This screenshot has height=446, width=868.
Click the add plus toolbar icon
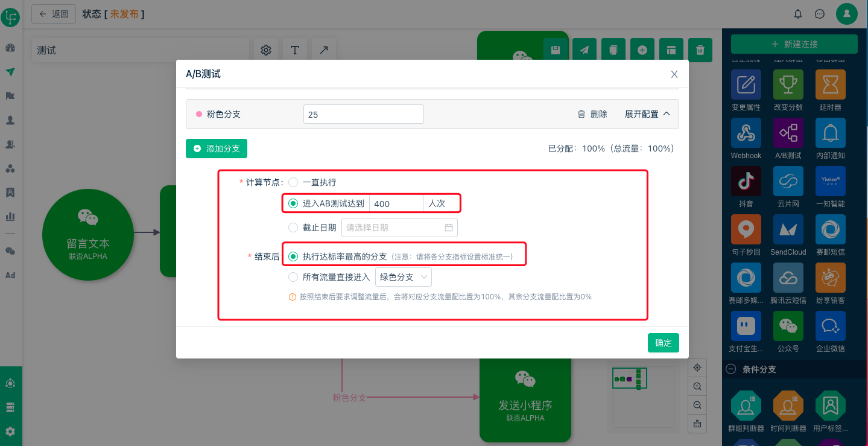click(642, 50)
